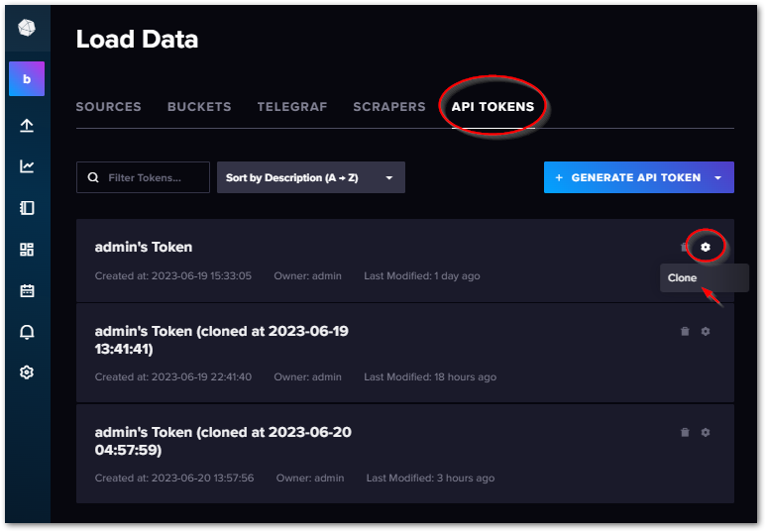Open the Data Explorer graph icon
This screenshot has width=766, height=532.
point(27,166)
